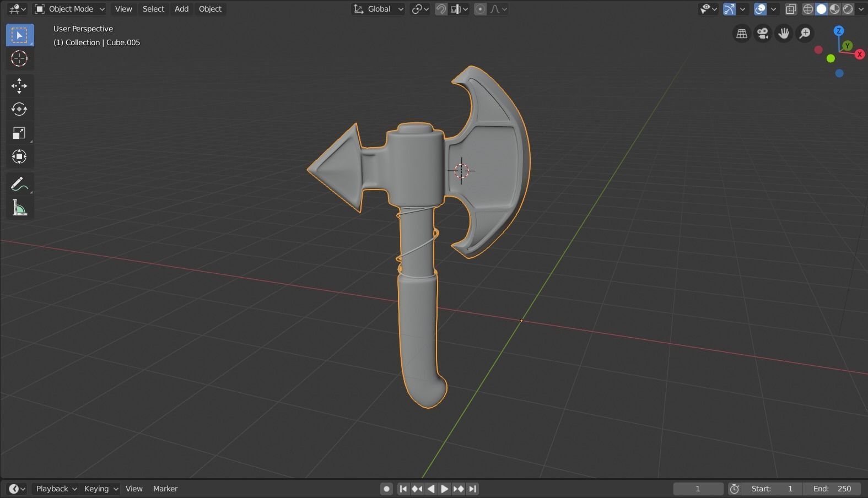Activate the Annotate pencil tool
This screenshot has height=498, width=868.
coord(19,184)
